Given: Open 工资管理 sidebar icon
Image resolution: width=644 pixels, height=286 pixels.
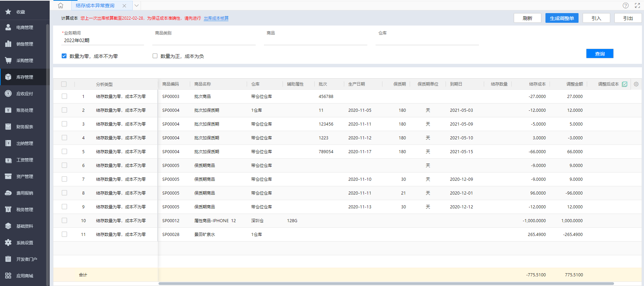Looking at the screenshot, I should [x=8, y=160].
